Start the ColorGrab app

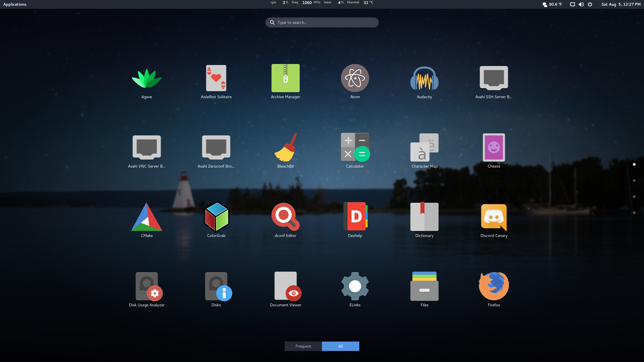click(216, 217)
